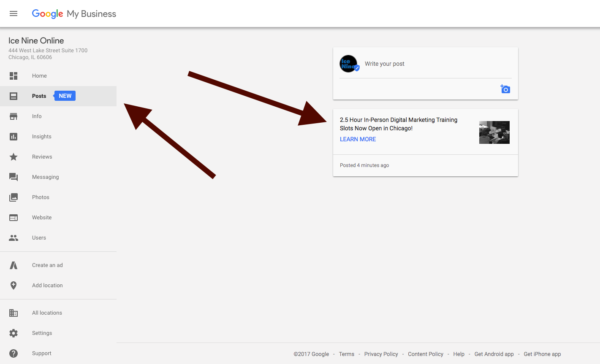Click the Ice Nine profile avatar
Viewport: 600px width, 364px height.
point(349,64)
